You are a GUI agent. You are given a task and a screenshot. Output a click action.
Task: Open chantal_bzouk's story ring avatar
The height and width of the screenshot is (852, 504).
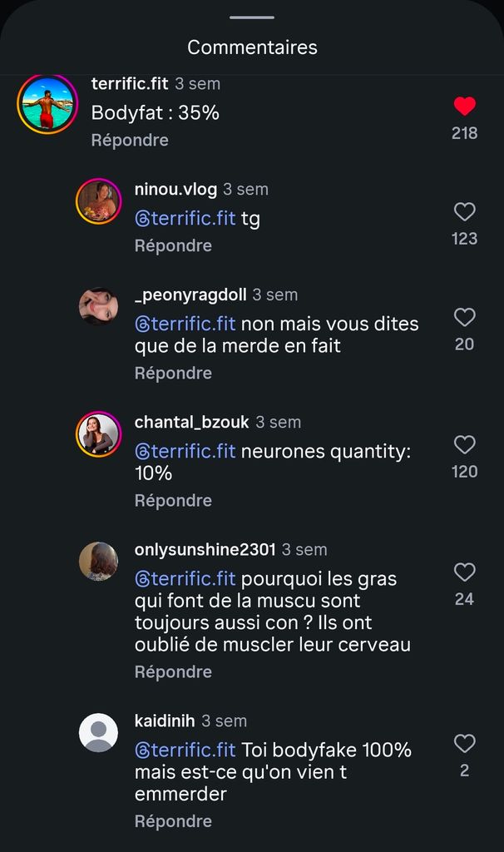point(98,433)
